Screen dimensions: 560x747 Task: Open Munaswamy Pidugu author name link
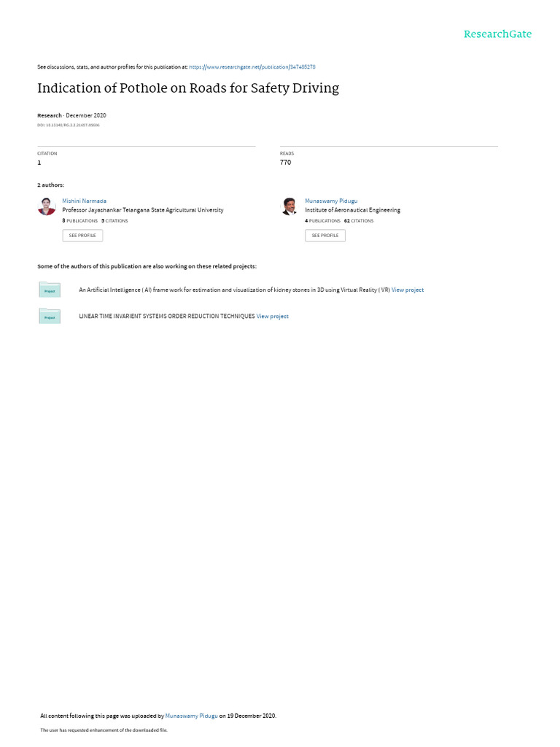point(331,201)
